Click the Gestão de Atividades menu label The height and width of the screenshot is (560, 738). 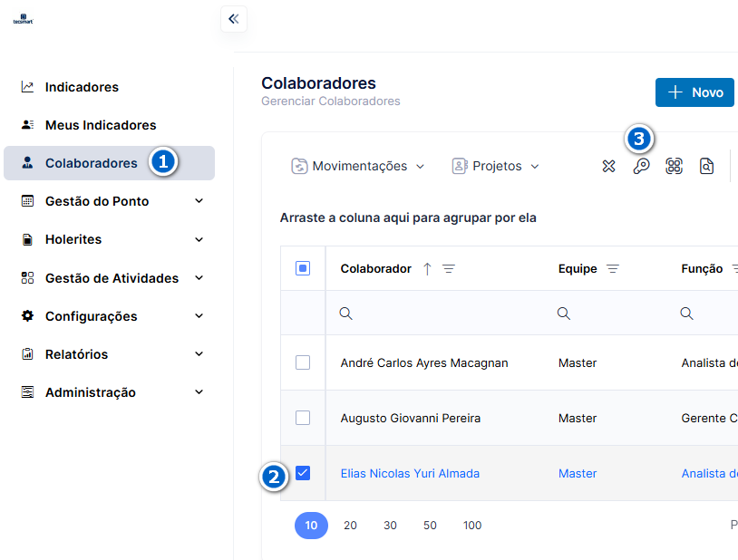(112, 278)
